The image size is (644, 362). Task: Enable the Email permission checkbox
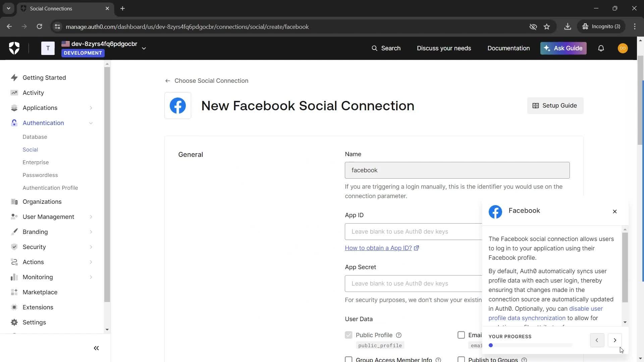[461, 335]
